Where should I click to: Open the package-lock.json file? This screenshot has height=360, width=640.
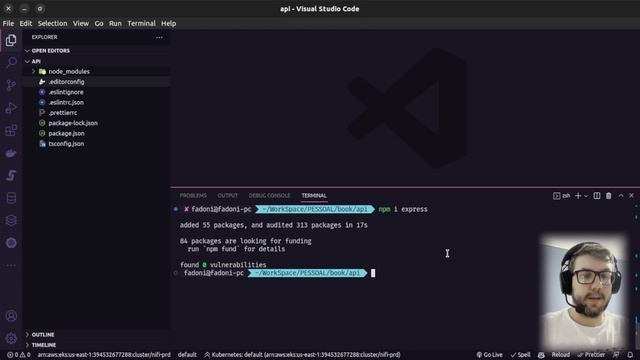point(73,123)
